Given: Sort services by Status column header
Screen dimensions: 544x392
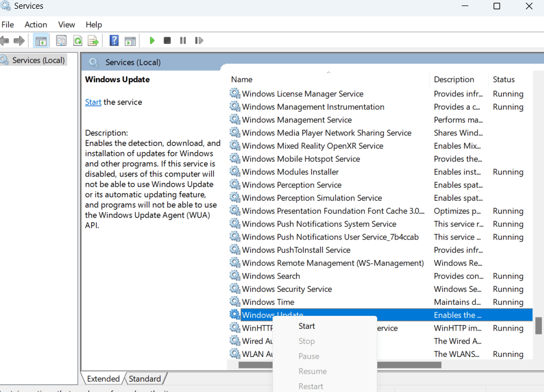Looking at the screenshot, I should tap(503, 79).
